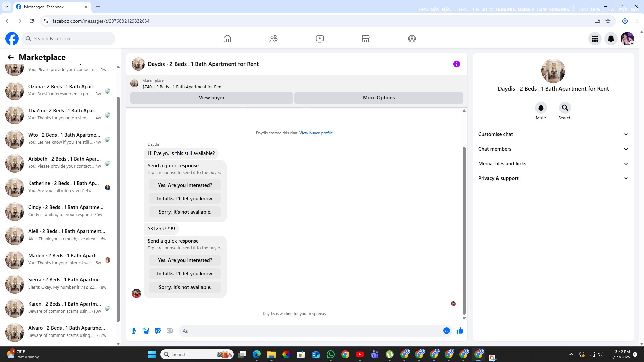Screen dimensions: 644x362
Task: Click the 5312657299 message bubble
Action: (x=161, y=229)
